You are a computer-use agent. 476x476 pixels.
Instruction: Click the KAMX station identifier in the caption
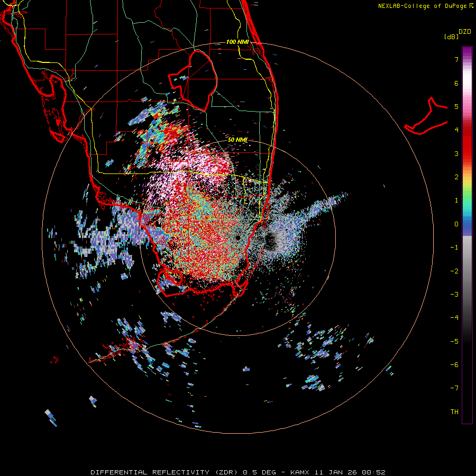300,472
